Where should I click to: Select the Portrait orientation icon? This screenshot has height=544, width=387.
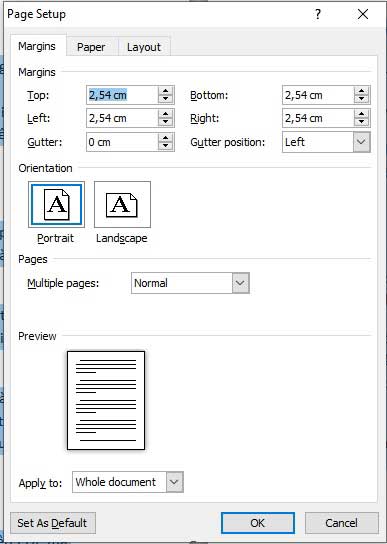coord(56,204)
